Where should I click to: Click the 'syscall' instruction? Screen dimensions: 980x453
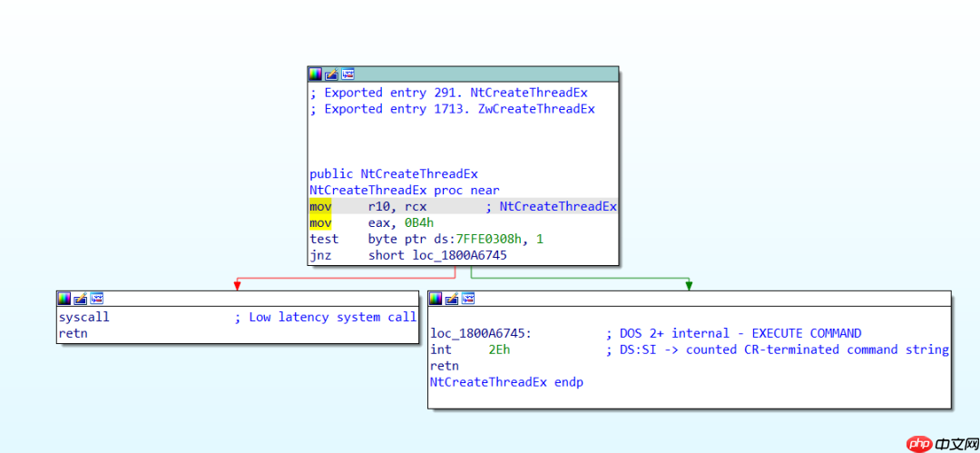[83, 317]
